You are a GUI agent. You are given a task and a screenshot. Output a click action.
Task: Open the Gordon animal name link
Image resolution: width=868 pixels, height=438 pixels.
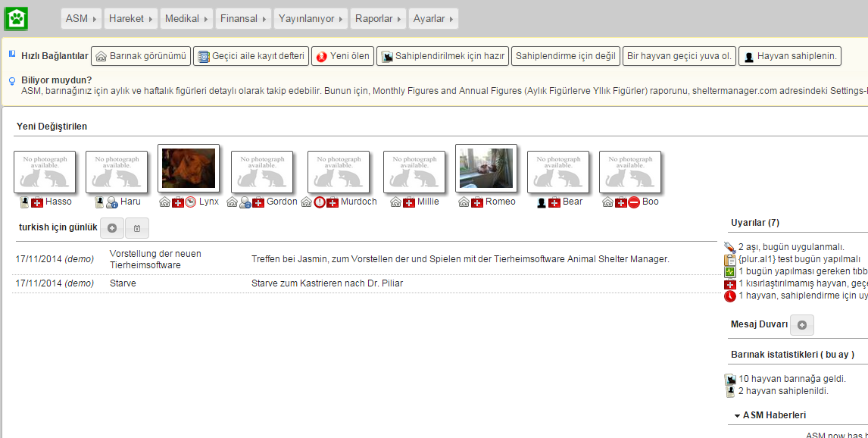282,202
